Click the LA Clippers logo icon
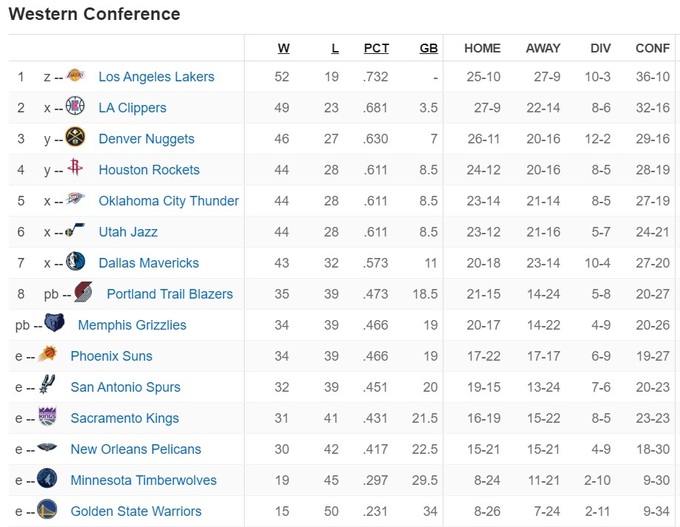680x527 pixels. click(x=75, y=107)
